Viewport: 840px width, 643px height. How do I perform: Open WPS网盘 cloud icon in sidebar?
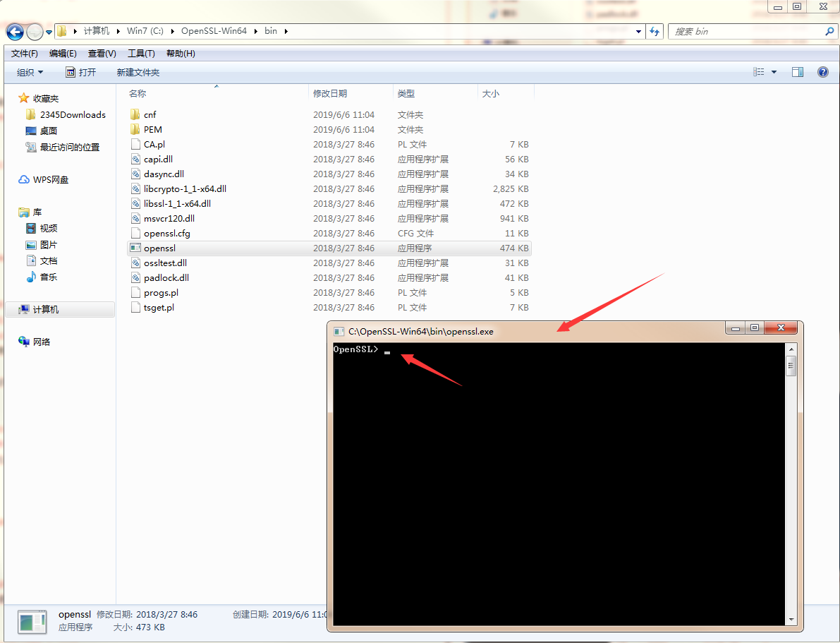(24, 180)
